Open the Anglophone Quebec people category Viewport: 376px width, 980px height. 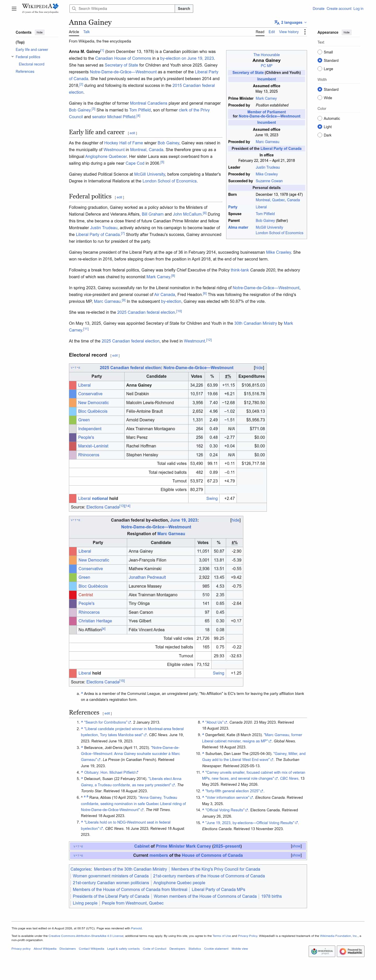coord(179,883)
